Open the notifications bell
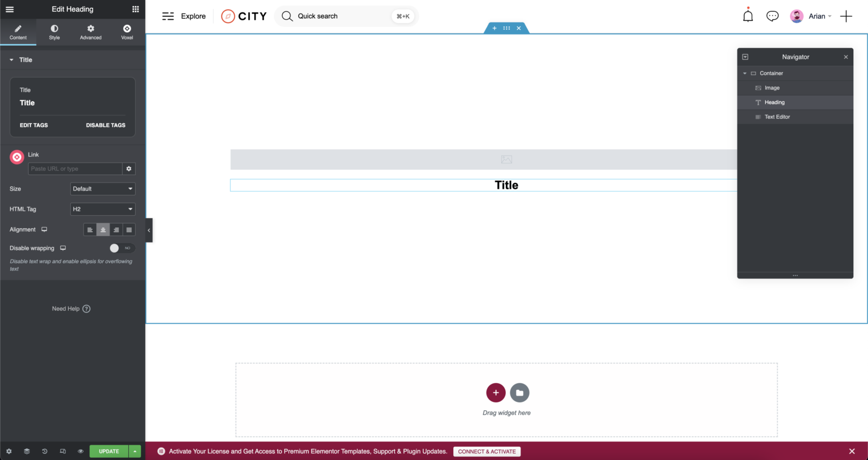The height and width of the screenshot is (460, 868). [748, 16]
